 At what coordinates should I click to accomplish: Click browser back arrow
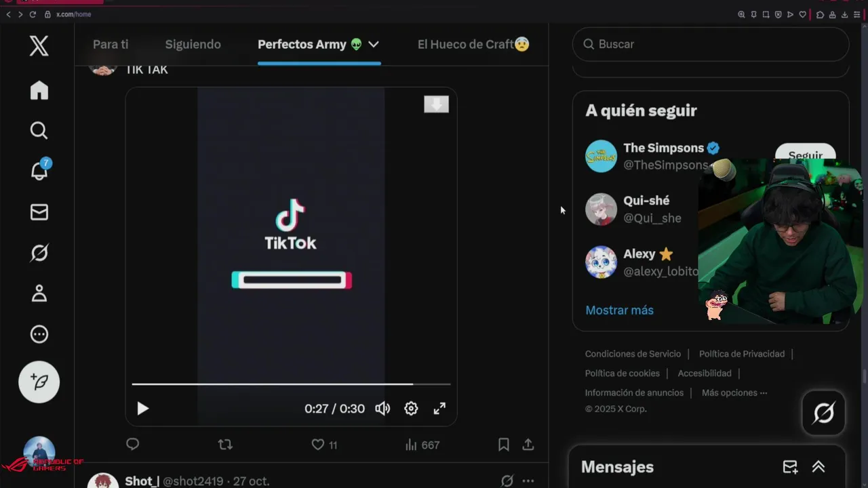9,14
